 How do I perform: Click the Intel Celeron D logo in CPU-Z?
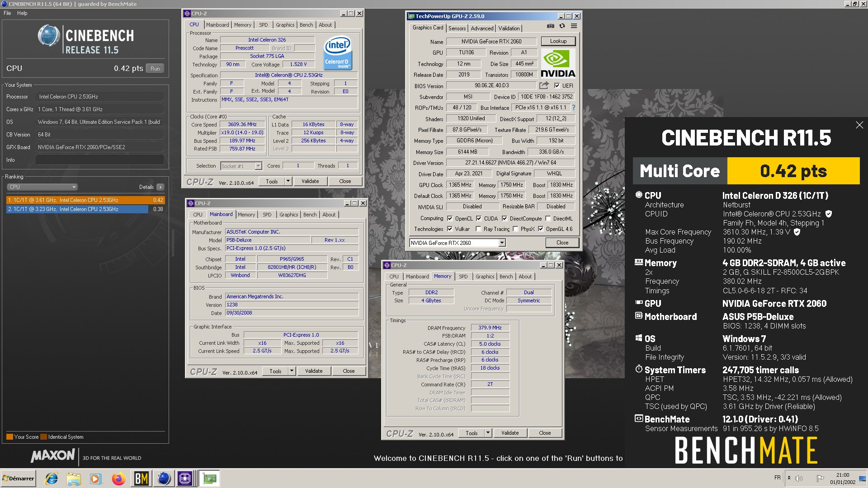(338, 53)
